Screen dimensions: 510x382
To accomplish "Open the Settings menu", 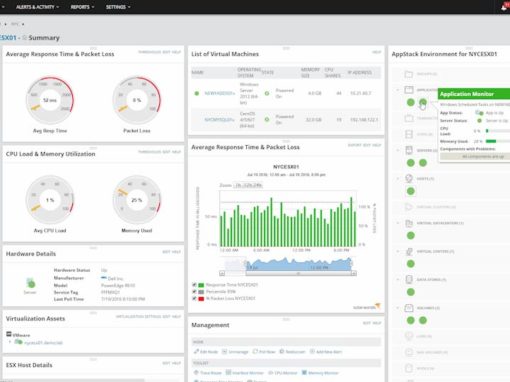I will 118,7.
